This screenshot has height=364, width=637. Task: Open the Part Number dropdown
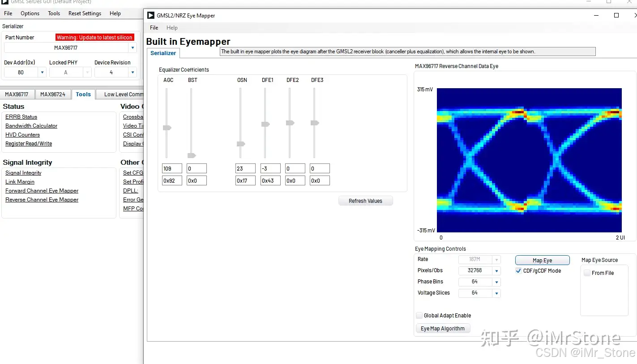coord(133,48)
